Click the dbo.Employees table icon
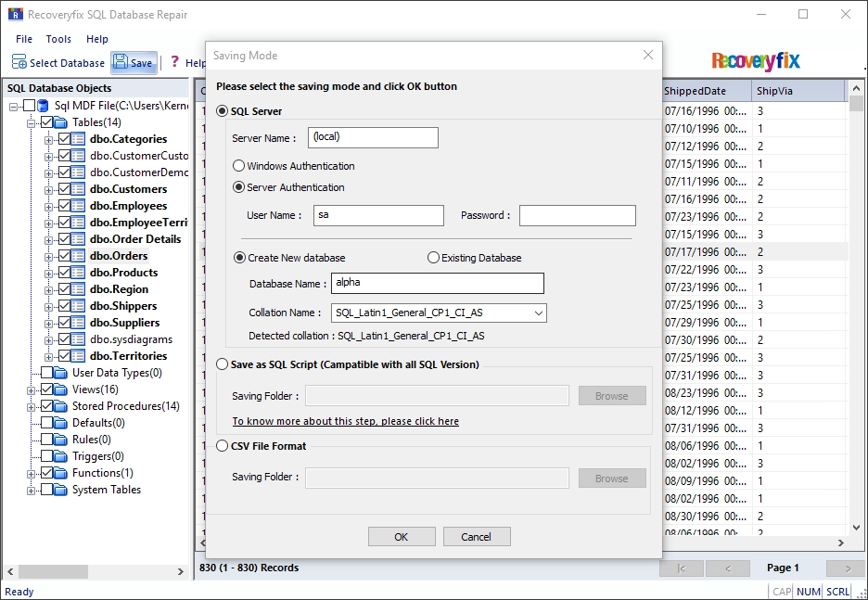 [78, 205]
